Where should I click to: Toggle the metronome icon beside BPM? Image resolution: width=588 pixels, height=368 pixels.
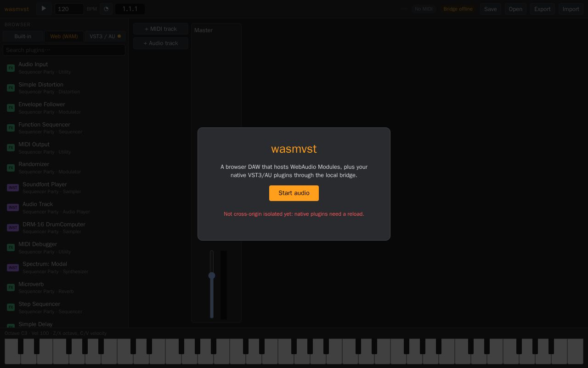(x=106, y=9)
